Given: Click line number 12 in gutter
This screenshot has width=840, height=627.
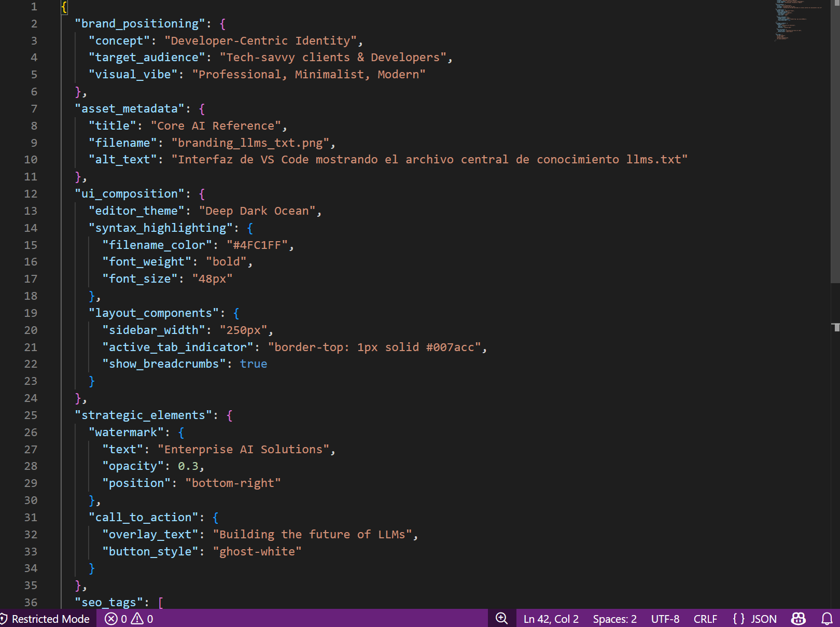Looking at the screenshot, I should 31,194.
